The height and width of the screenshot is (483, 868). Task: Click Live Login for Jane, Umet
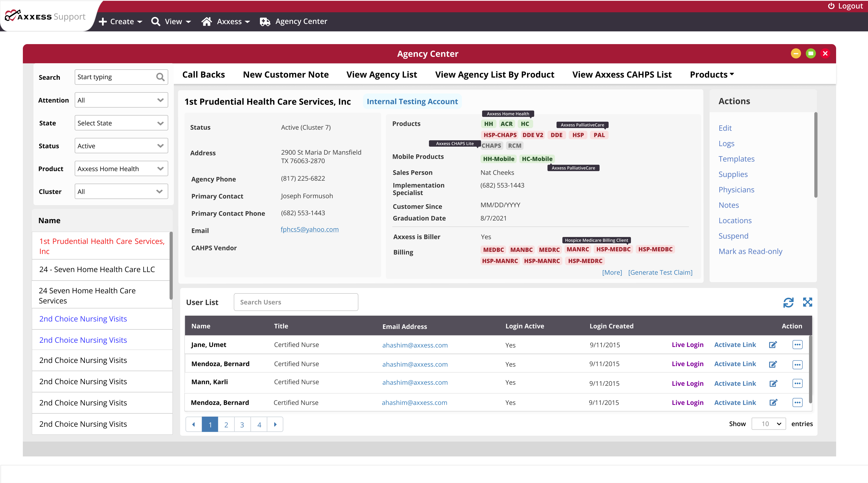687,345
